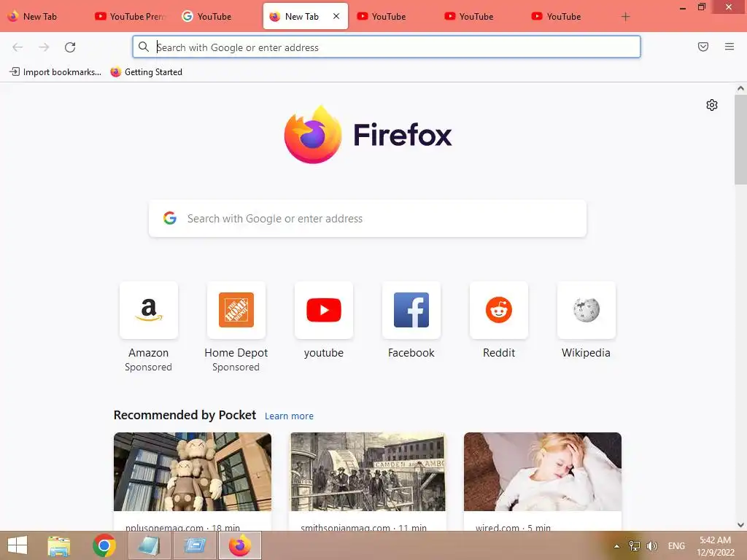Switch to the YouTube Premium tab
Viewport: 747px width, 560px height.
point(131,16)
